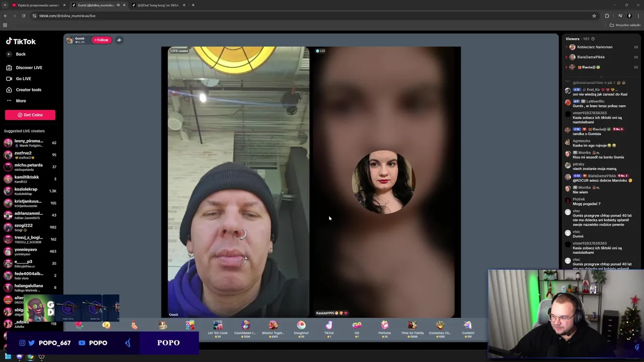Send the Confetti gift
This screenshot has width=644, height=362.
click(468, 329)
